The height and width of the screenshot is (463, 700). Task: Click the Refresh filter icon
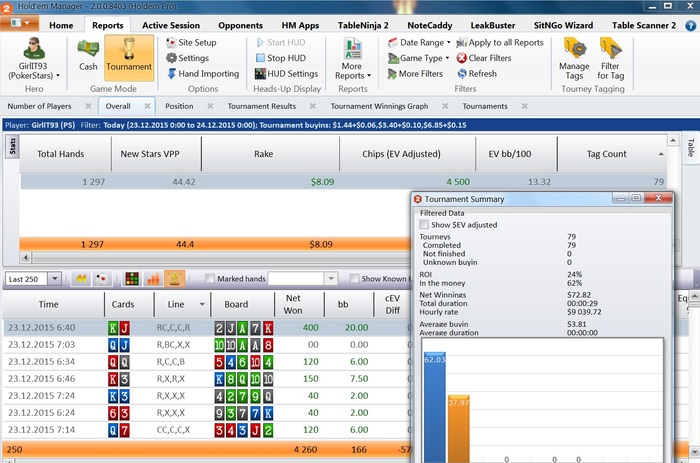(x=462, y=74)
